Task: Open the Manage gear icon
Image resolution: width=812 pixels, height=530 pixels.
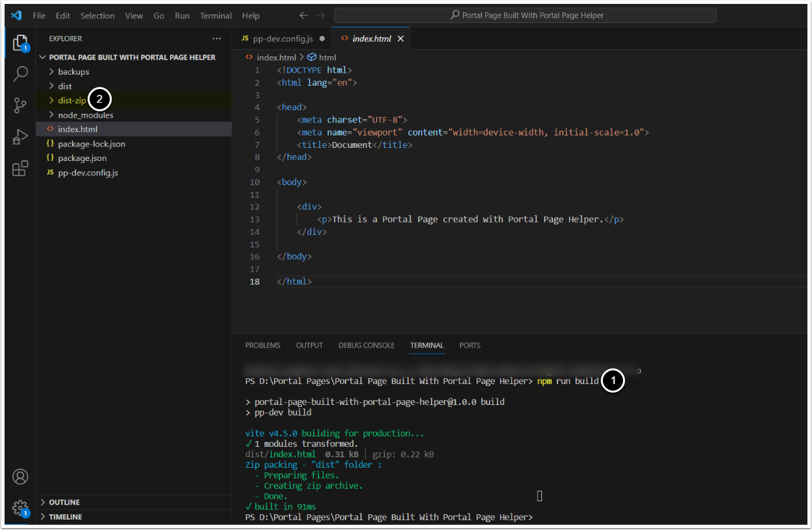Action: tap(20, 508)
